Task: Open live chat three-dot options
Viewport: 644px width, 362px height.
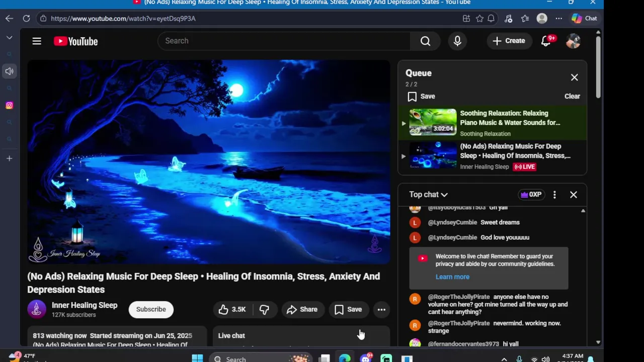Action: (554, 195)
